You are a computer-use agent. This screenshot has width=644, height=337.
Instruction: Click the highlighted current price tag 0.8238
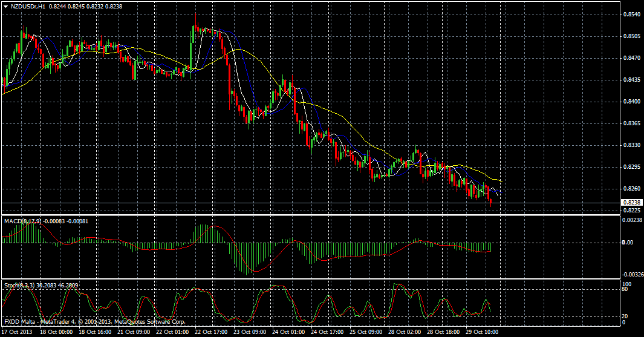(631, 203)
